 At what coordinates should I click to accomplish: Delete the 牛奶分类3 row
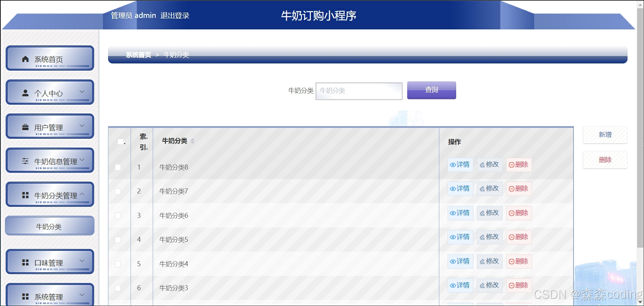(x=519, y=285)
